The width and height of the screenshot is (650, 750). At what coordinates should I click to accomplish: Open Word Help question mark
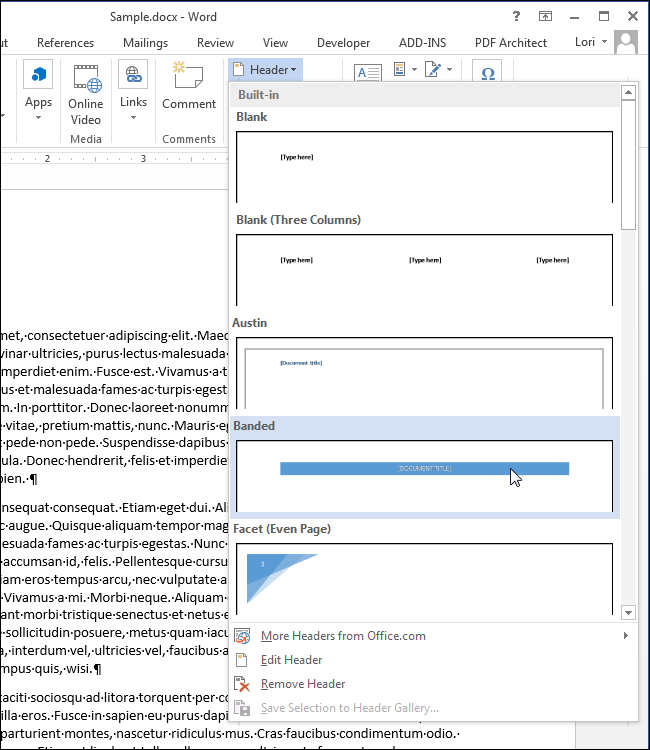(x=516, y=16)
